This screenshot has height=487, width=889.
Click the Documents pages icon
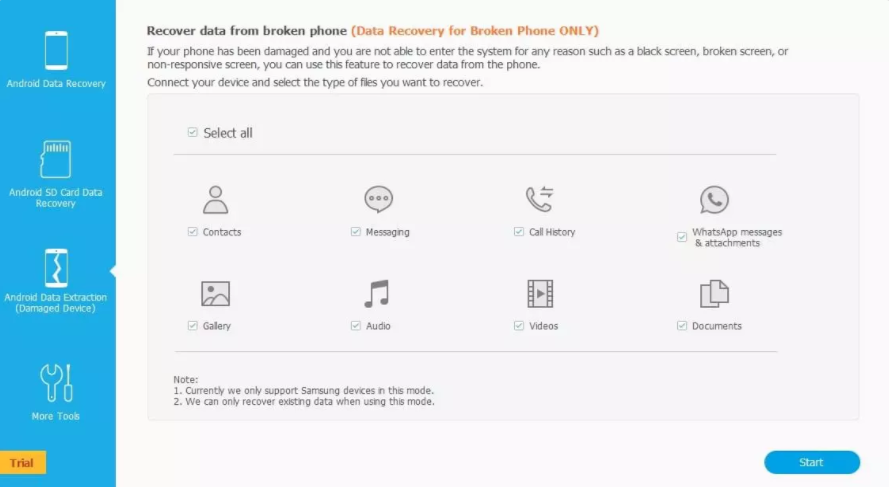714,294
